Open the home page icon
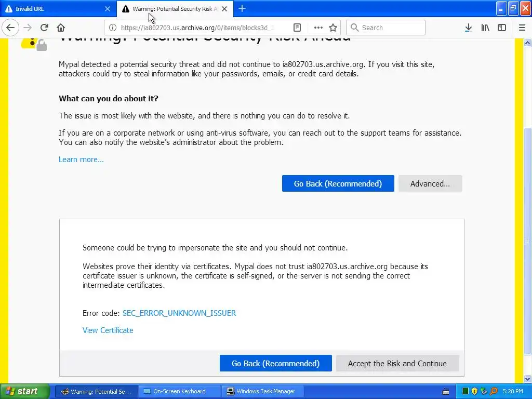The height and width of the screenshot is (399, 532). coord(61,28)
